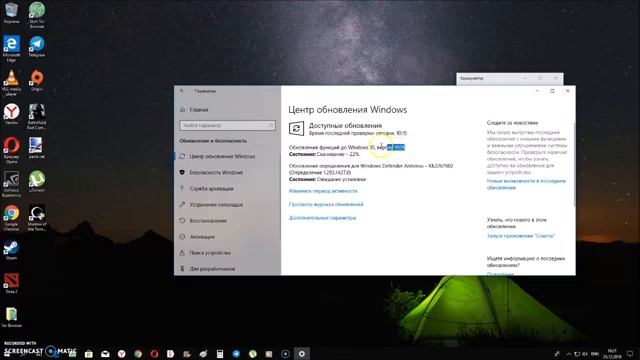
Task: Click search magnifier in Settings search box
Action: tap(270, 125)
